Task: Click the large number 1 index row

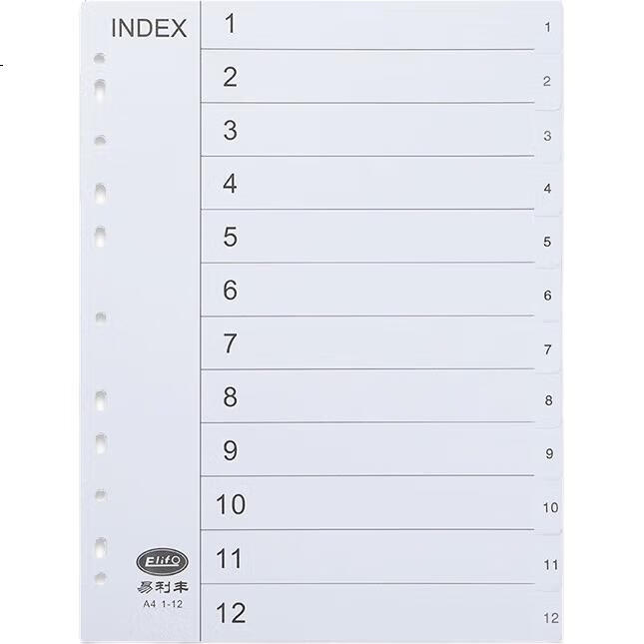Action: 367,25
